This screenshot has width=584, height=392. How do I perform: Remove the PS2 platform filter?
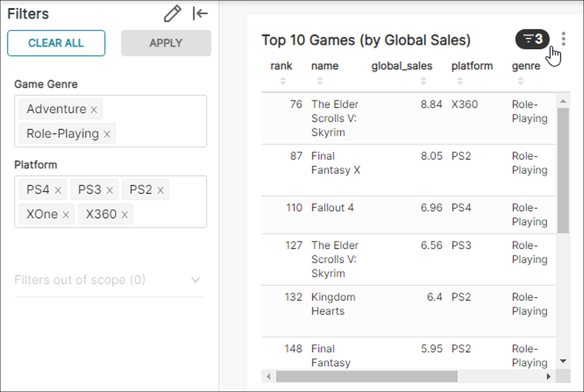[x=160, y=189]
